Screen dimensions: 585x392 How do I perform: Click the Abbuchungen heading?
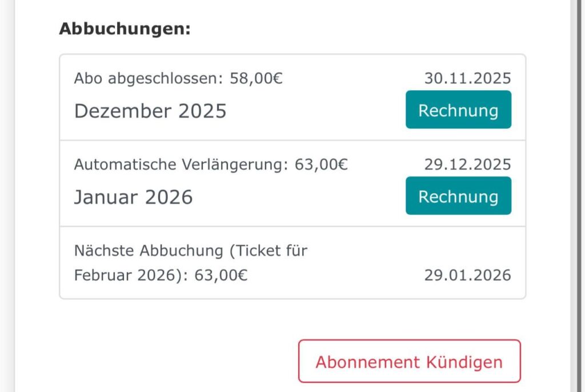pos(125,27)
